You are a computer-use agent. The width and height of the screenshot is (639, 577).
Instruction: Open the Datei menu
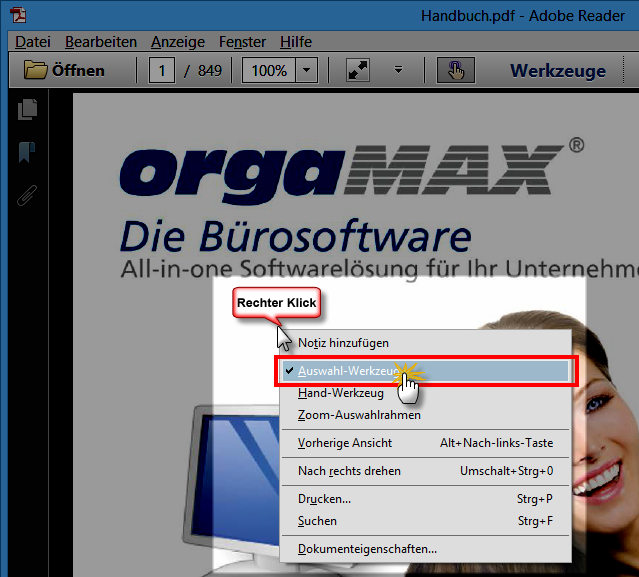33,42
